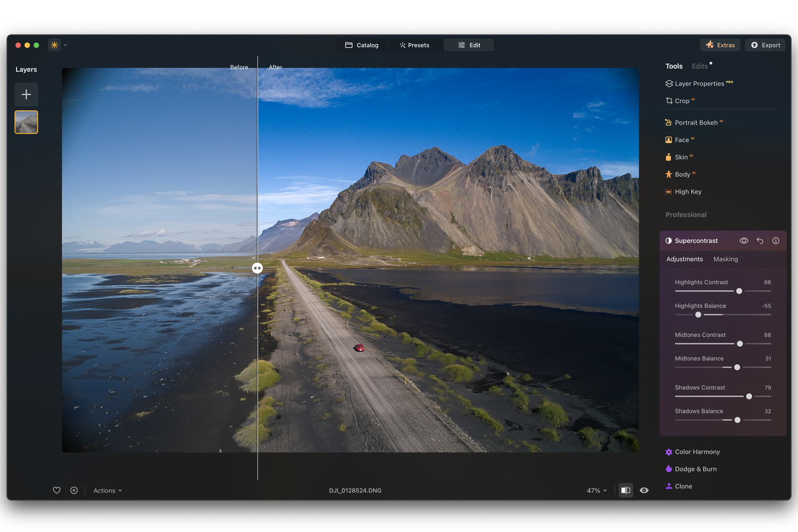Click the Highlights Balance value -55
Viewport: 798px width, 532px height.
coord(766,306)
